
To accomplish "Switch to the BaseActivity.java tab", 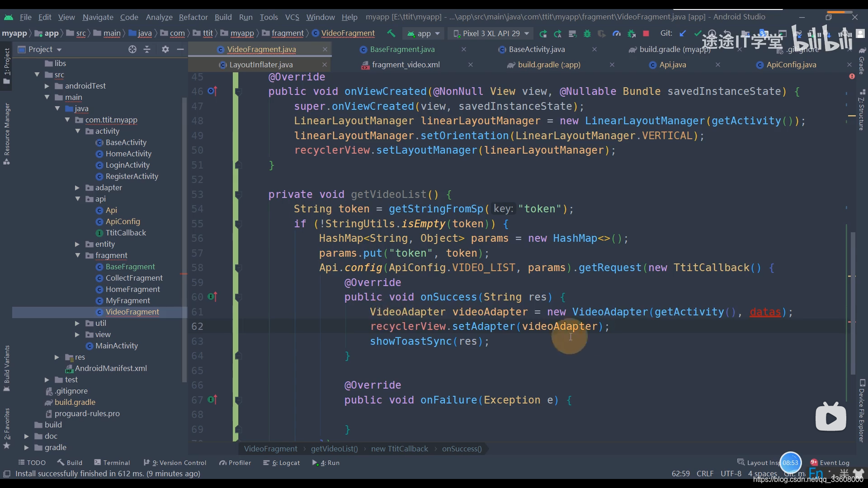I will [x=536, y=49].
